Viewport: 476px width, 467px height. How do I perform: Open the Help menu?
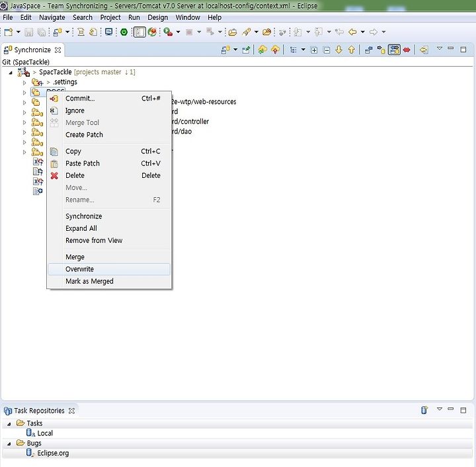214,18
